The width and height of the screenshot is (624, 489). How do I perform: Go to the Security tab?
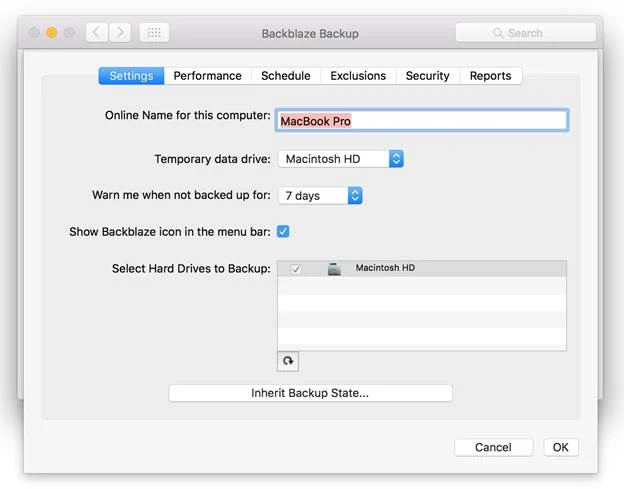pos(427,76)
